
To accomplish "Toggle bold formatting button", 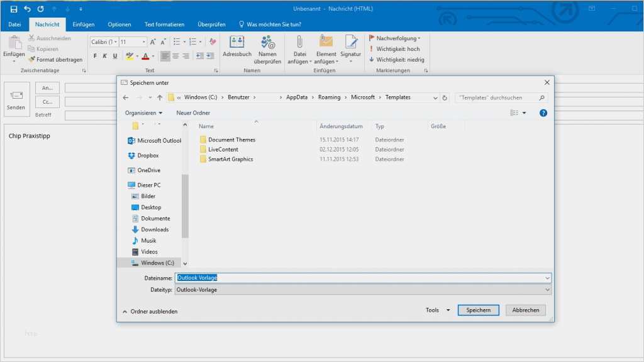I will coord(96,56).
